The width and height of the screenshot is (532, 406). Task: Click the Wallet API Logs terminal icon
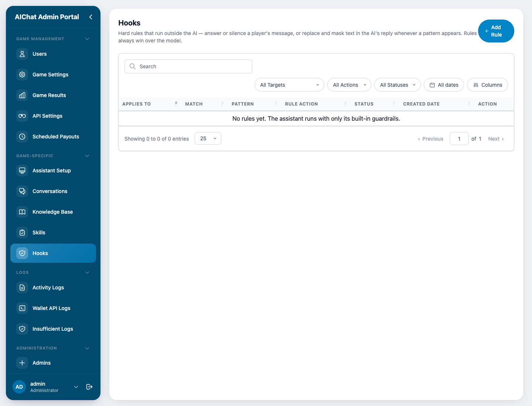tap(22, 308)
